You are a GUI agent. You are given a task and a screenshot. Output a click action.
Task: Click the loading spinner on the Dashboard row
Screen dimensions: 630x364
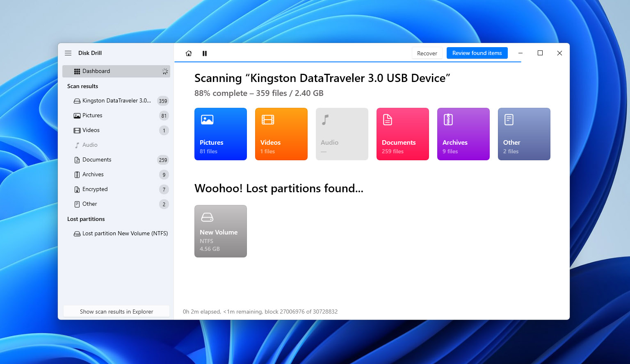[x=165, y=71]
